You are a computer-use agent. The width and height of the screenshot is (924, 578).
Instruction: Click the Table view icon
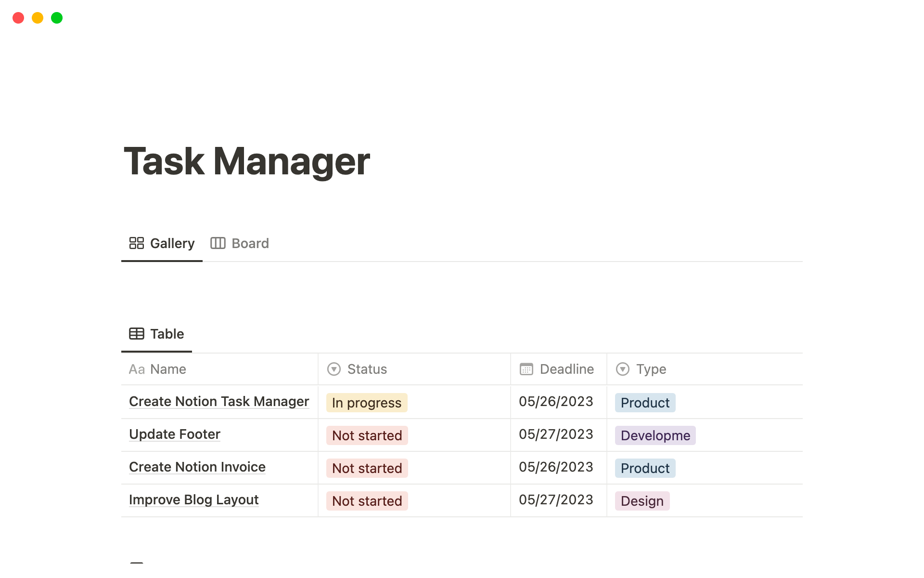point(136,334)
